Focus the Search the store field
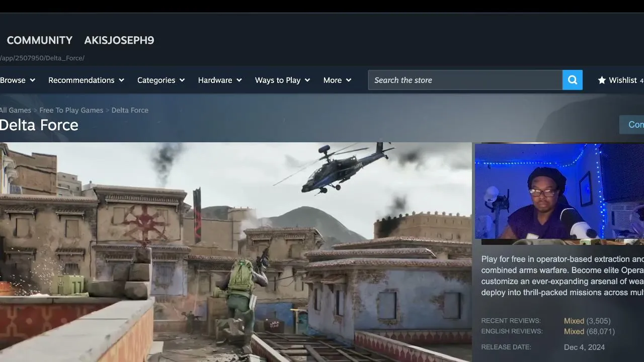This screenshot has width=644, height=362. click(x=465, y=80)
